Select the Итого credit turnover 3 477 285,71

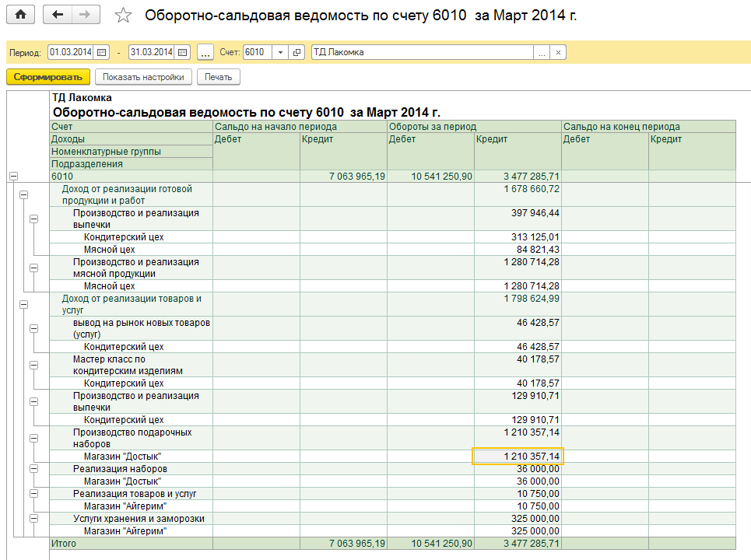coord(518,544)
